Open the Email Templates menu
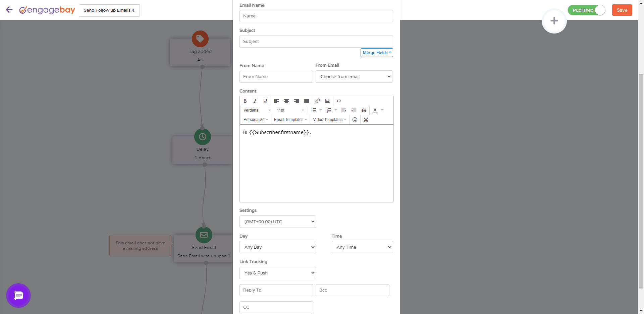The image size is (644, 314). pyautogui.click(x=290, y=120)
